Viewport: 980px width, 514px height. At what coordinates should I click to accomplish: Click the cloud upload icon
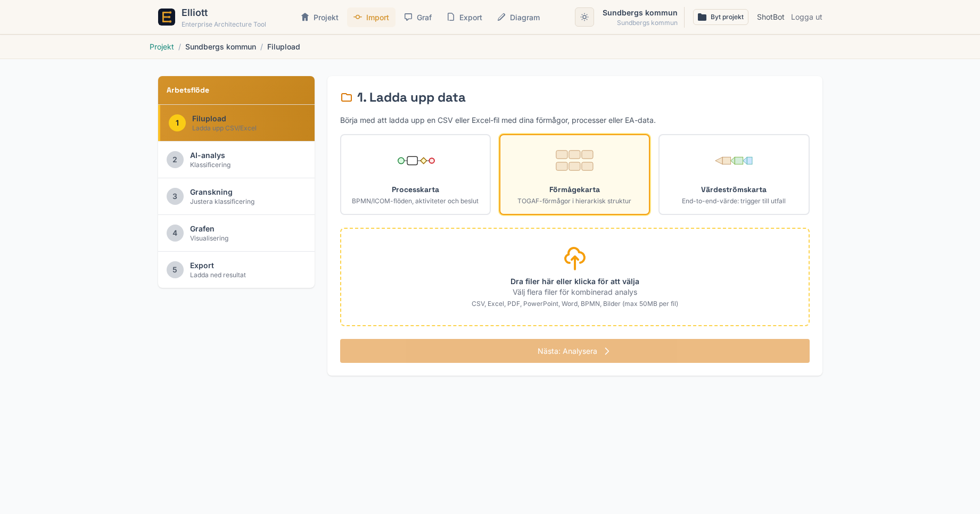tap(574, 258)
